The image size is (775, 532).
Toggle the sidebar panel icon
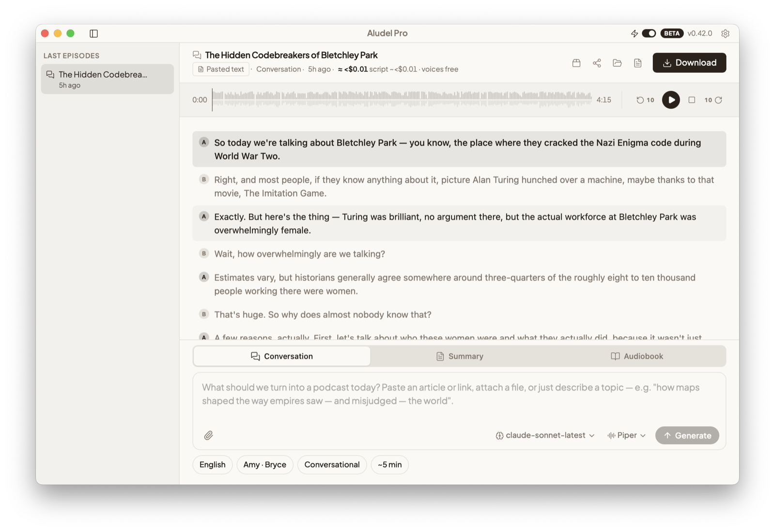pos(94,33)
